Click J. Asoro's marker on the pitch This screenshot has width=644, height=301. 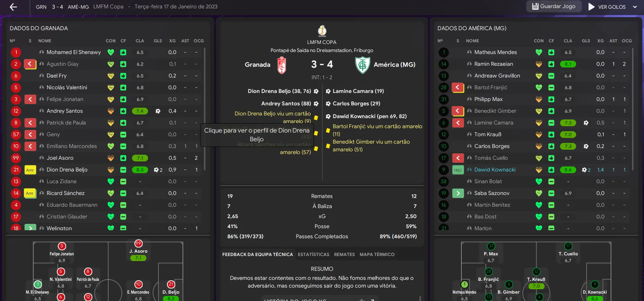click(138, 244)
